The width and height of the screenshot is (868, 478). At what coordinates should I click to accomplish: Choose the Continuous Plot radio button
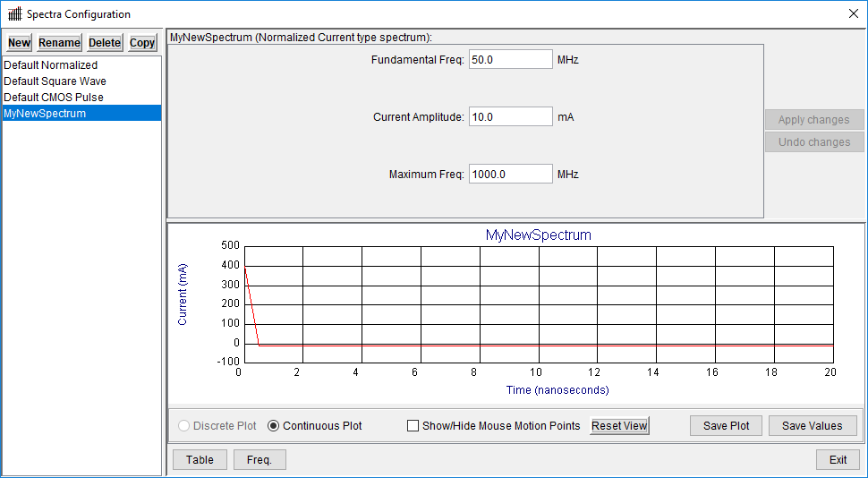pyautogui.click(x=315, y=426)
